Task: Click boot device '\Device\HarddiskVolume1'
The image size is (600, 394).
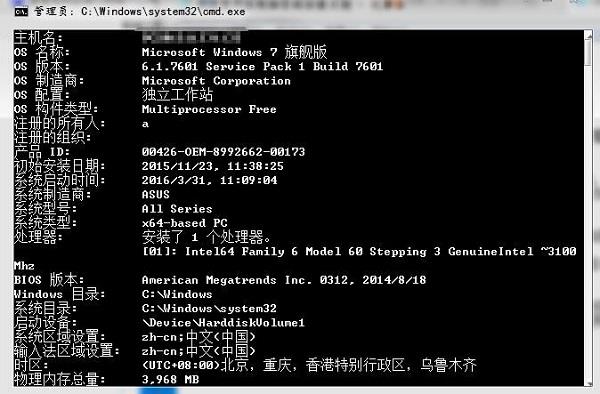Action: (x=223, y=322)
